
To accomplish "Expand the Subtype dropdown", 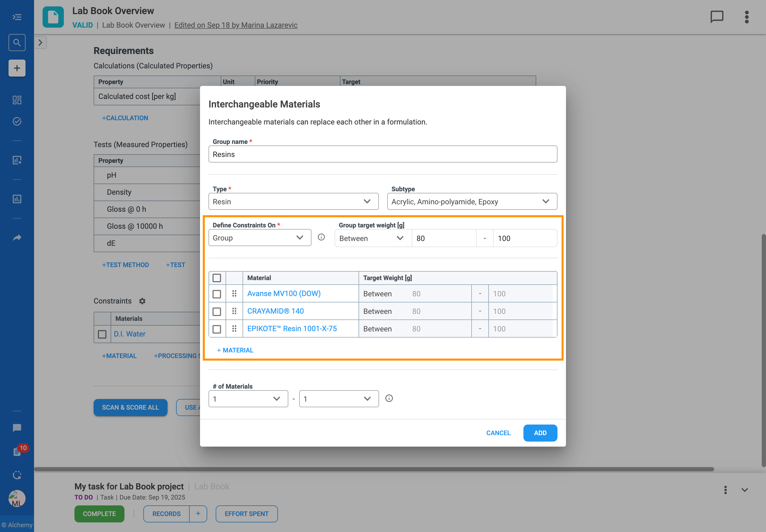I will click(x=472, y=201).
